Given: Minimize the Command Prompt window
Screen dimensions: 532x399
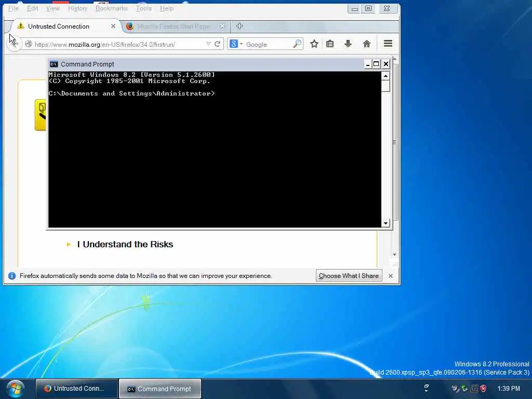Looking at the screenshot, I should click(367, 64).
